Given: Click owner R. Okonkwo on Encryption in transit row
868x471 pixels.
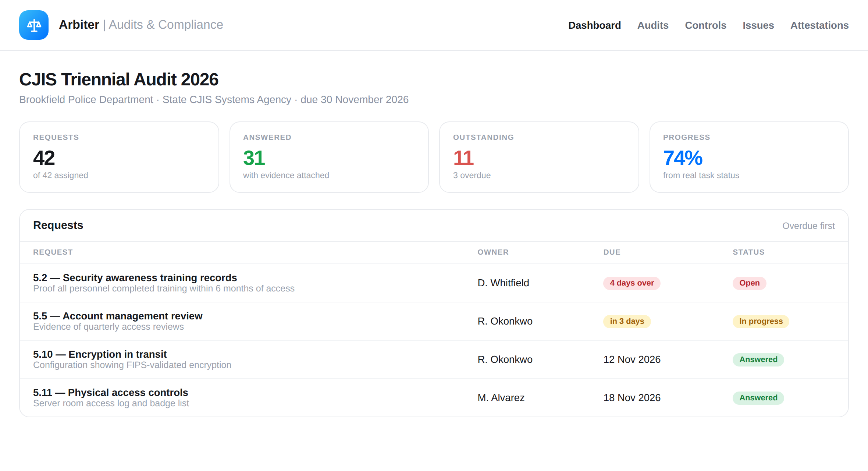Looking at the screenshot, I should pyautogui.click(x=505, y=360).
